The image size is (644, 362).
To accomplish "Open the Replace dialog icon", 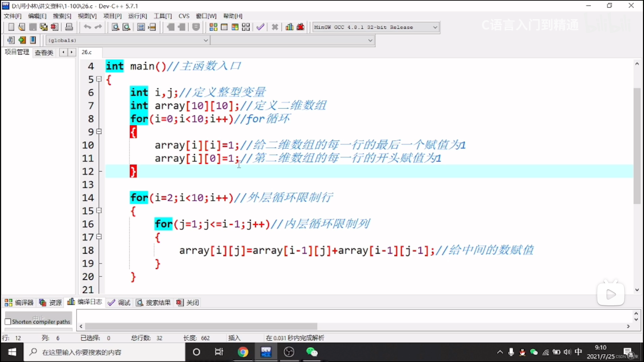I will click(126, 27).
